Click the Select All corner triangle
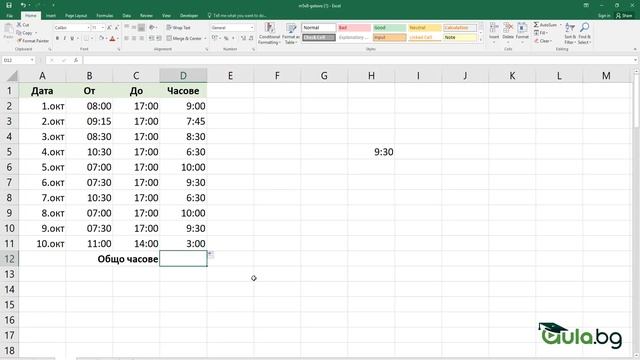 tap(13, 76)
